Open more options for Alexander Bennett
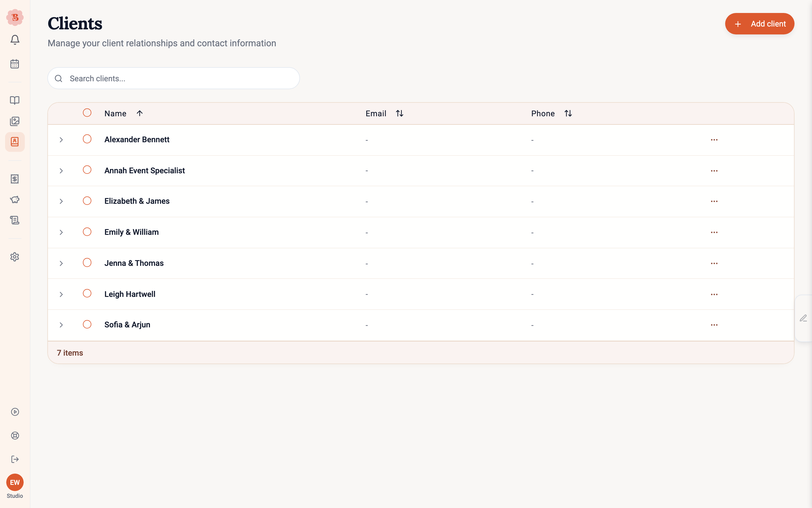 point(714,140)
